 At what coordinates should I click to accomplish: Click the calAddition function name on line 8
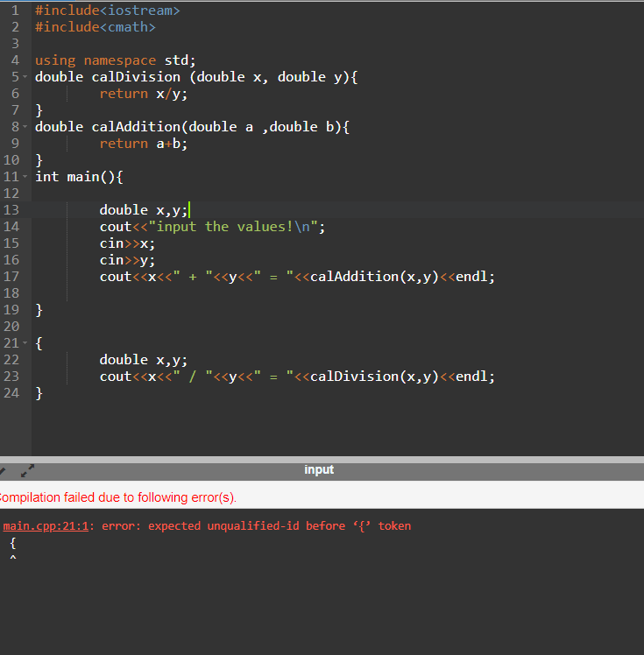136,127
